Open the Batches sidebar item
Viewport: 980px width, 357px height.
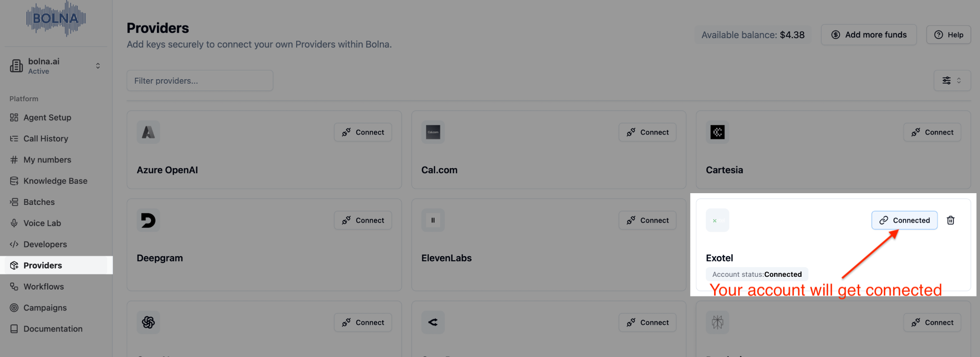(39, 201)
